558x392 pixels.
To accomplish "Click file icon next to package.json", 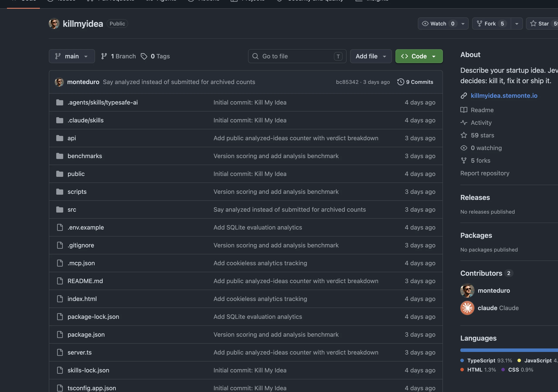I will coord(60,335).
